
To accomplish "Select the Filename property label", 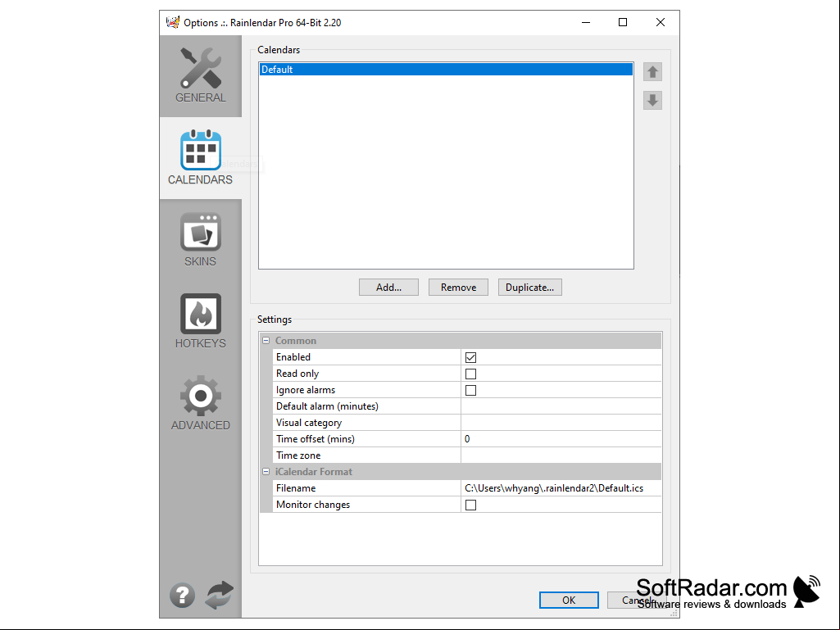I will pos(296,488).
